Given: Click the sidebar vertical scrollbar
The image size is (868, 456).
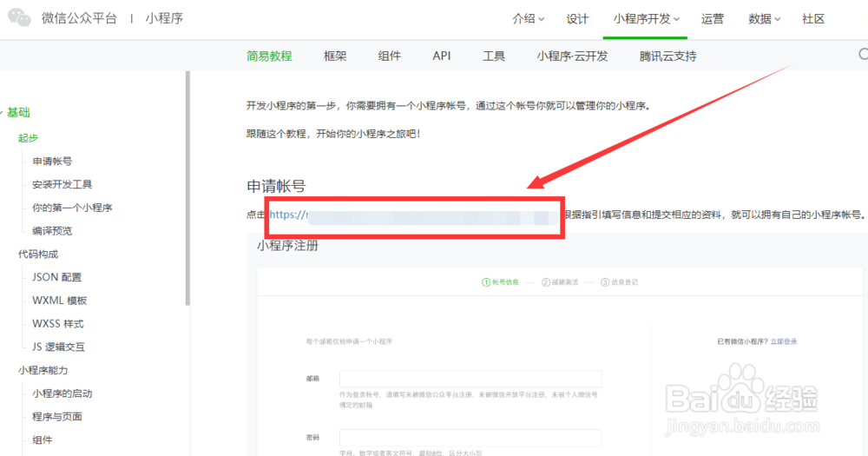Looking at the screenshot, I should (x=187, y=188).
